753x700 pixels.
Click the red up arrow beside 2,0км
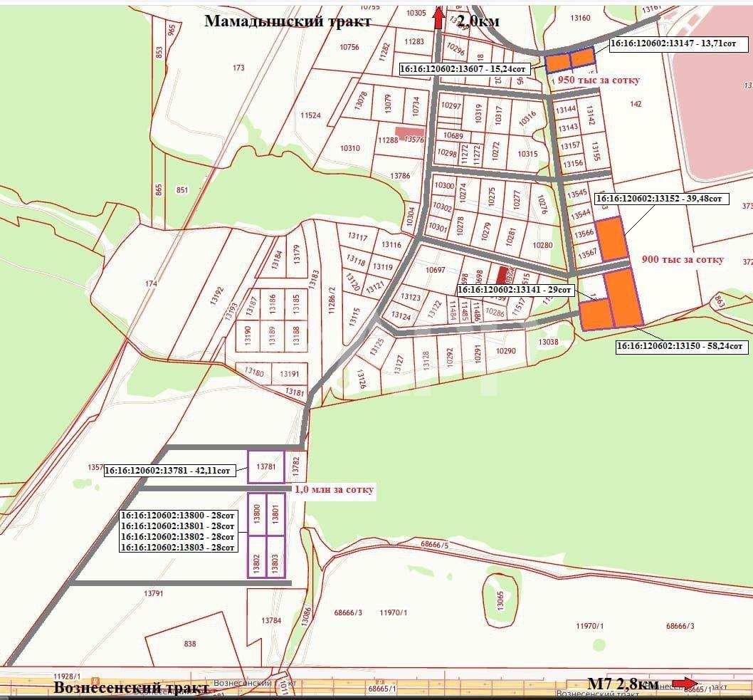point(438,17)
